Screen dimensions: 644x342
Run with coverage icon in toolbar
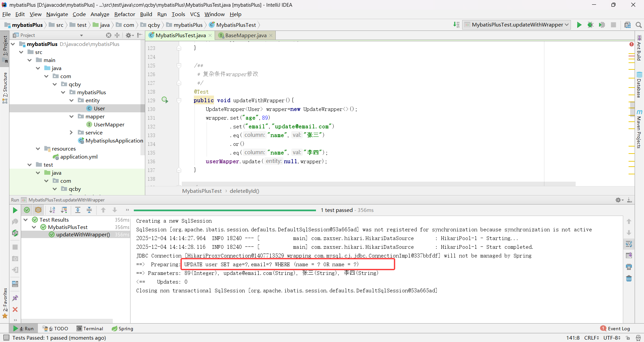602,25
